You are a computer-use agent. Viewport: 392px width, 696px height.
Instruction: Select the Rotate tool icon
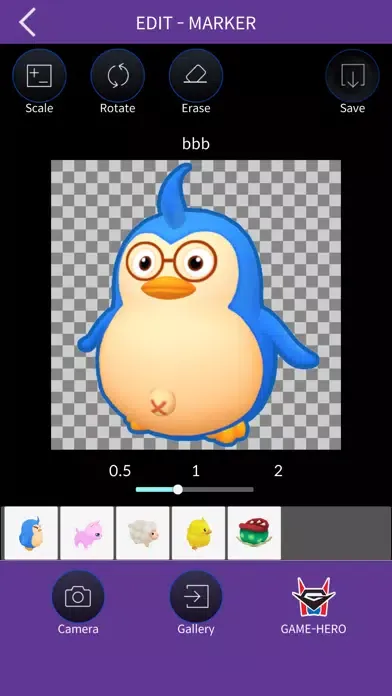pyautogui.click(x=118, y=75)
